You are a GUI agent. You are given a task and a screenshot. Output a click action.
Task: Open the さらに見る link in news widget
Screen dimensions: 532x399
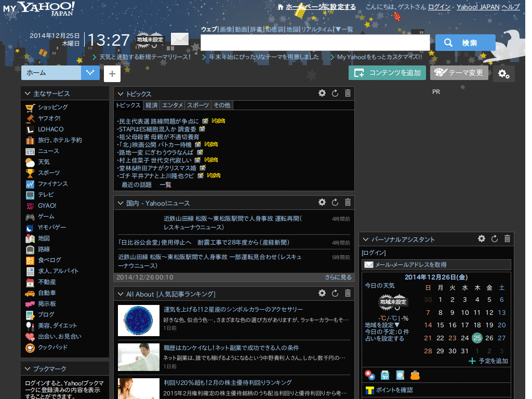(x=338, y=277)
